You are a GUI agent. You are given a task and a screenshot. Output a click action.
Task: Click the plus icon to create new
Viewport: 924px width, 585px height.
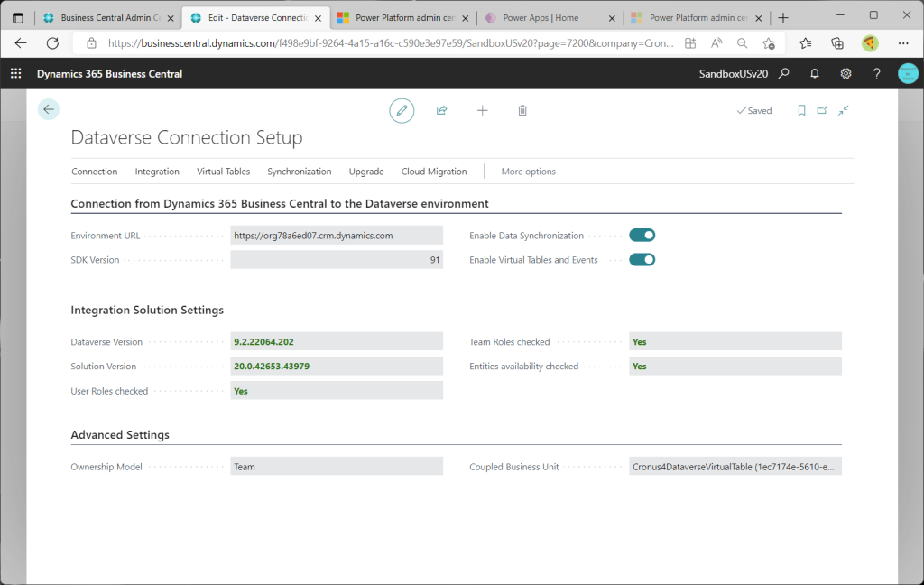(x=482, y=110)
